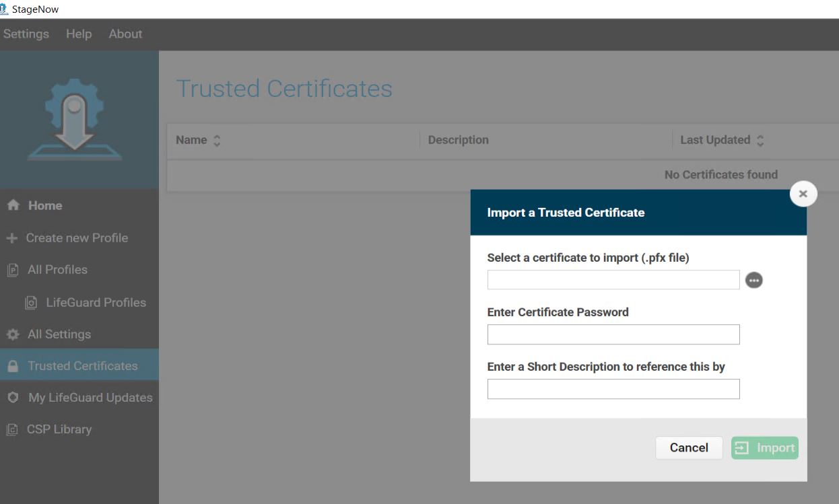Click the Short Description input field
Viewport: 839px width, 504px height.
tap(613, 389)
